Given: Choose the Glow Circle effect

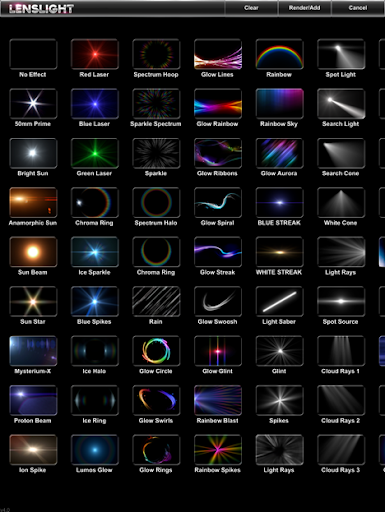Looking at the screenshot, I should 156,351.
